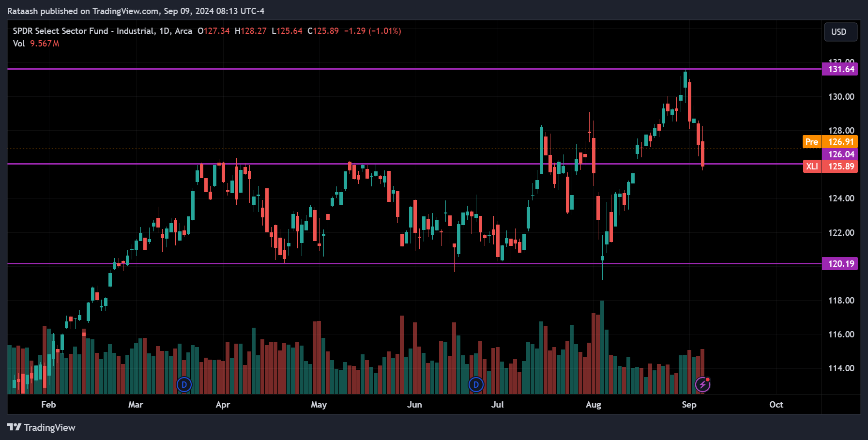Click the closing price C125.89 value
Viewport: 868px width, 440px height.
[x=323, y=31]
